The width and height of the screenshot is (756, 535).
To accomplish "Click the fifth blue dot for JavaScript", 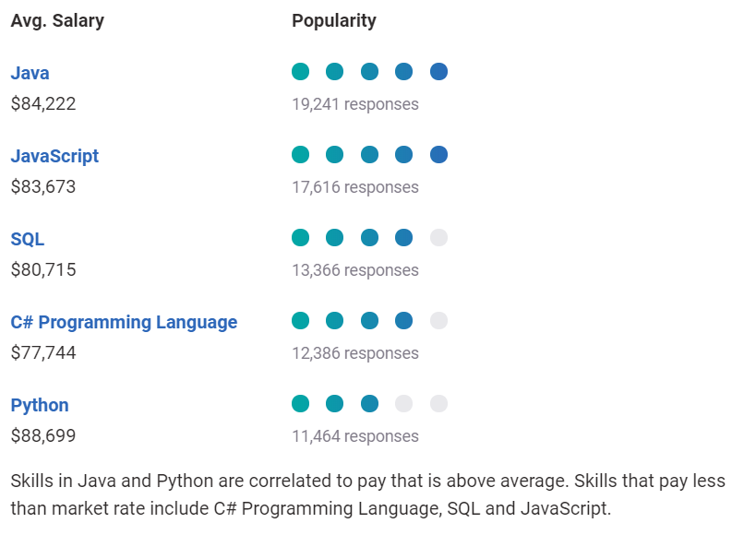I will tap(438, 155).
